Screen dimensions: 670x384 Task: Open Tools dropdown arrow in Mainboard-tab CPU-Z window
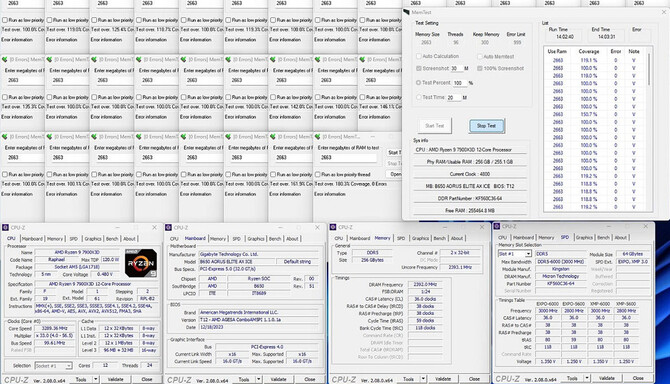258,379
